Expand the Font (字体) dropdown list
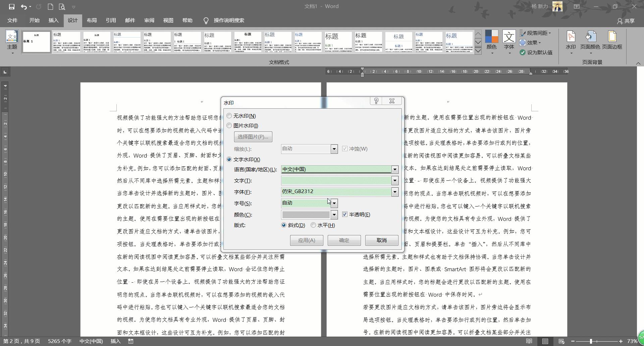 coord(395,192)
